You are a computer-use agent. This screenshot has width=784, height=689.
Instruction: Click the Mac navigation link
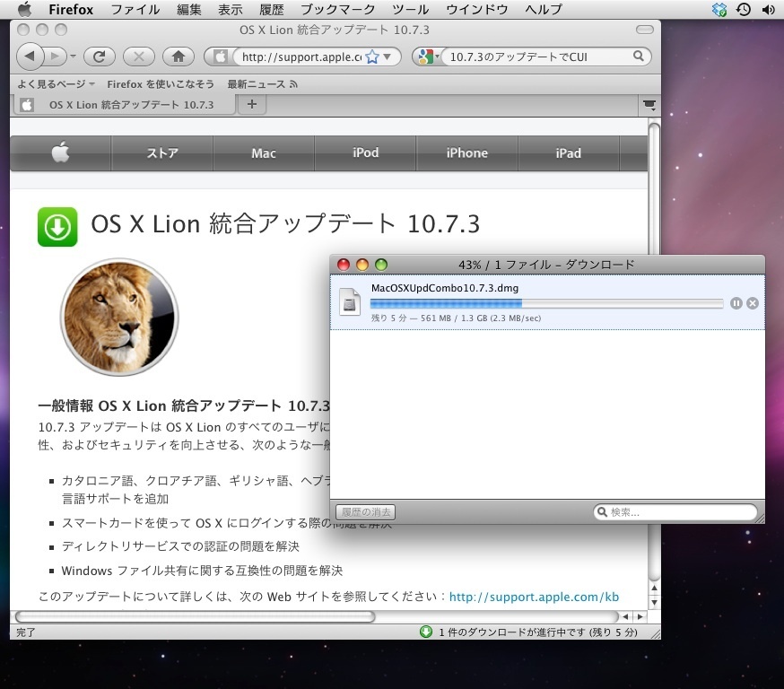(x=264, y=153)
